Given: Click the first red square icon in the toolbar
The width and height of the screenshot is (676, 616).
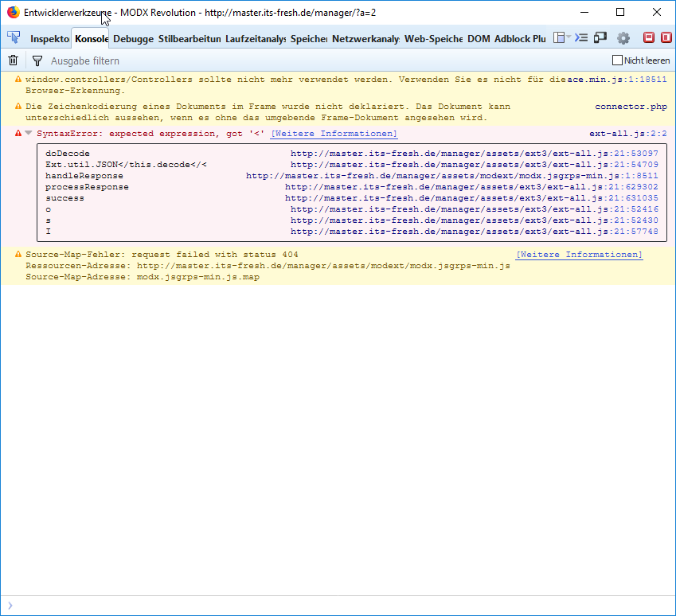Looking at the screenshot, I should (647, 37).
